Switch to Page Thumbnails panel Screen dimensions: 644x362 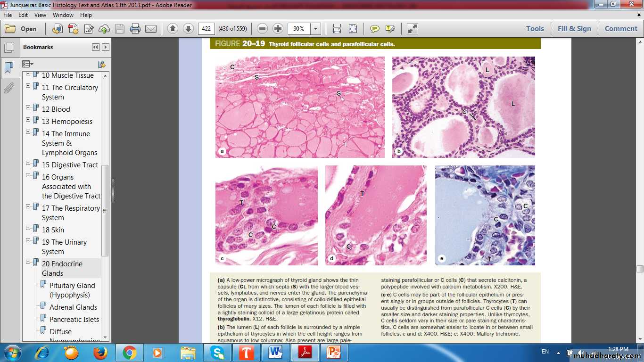pos(8,48)
